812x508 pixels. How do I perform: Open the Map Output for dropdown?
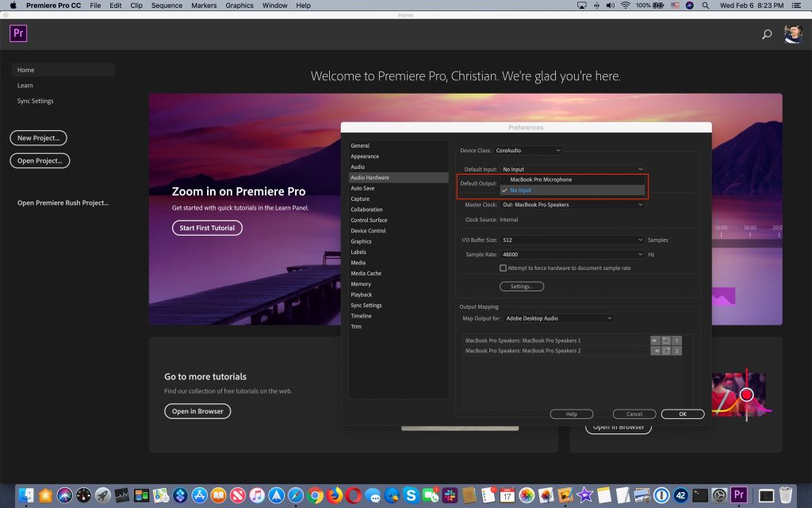click(558, 318)
